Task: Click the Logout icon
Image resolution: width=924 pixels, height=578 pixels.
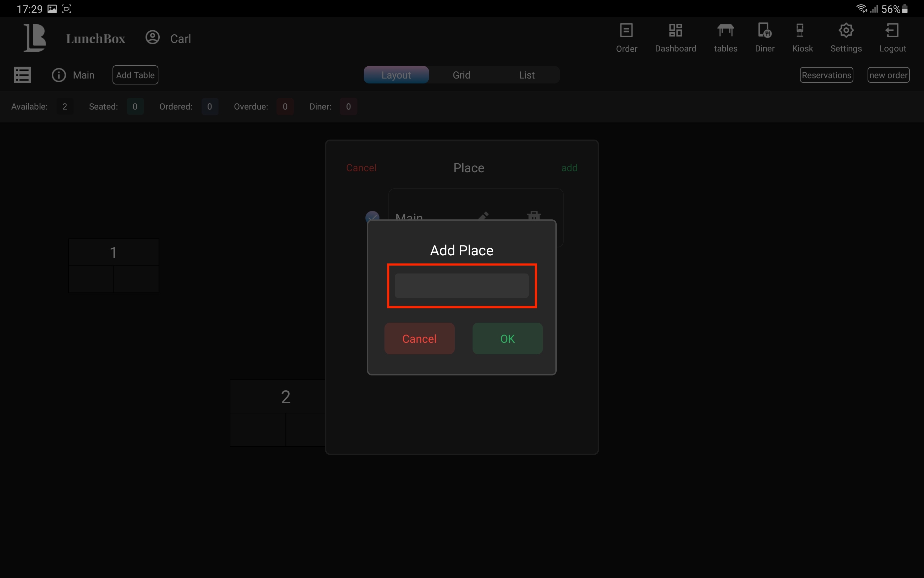Action: pyautogui.click(x=892, y=31)
